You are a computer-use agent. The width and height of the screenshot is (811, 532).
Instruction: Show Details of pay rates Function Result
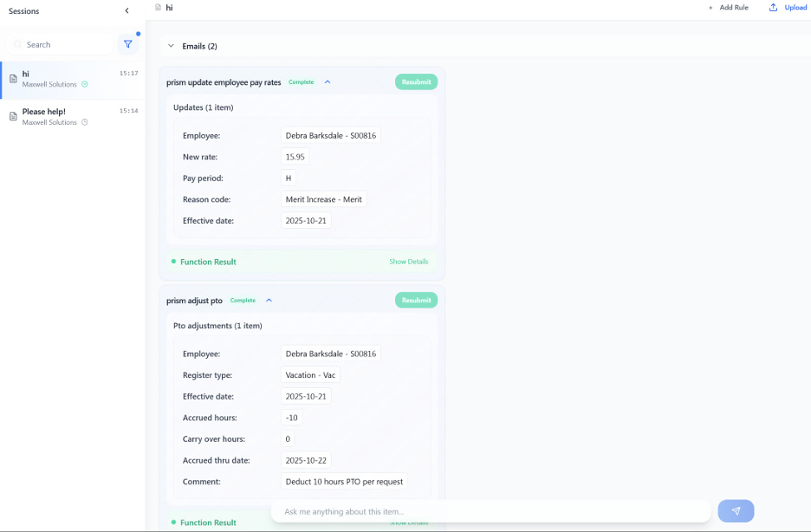tap(408, 262)
